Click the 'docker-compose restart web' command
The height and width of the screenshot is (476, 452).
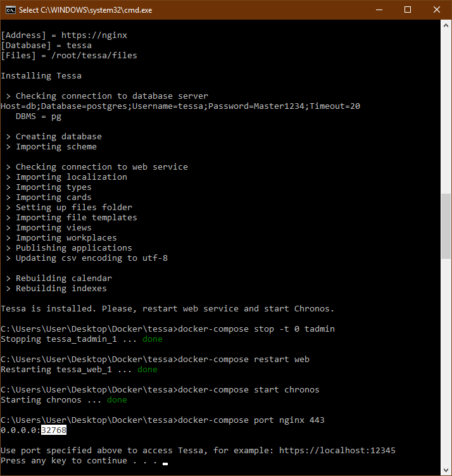(x=244, y=359)
